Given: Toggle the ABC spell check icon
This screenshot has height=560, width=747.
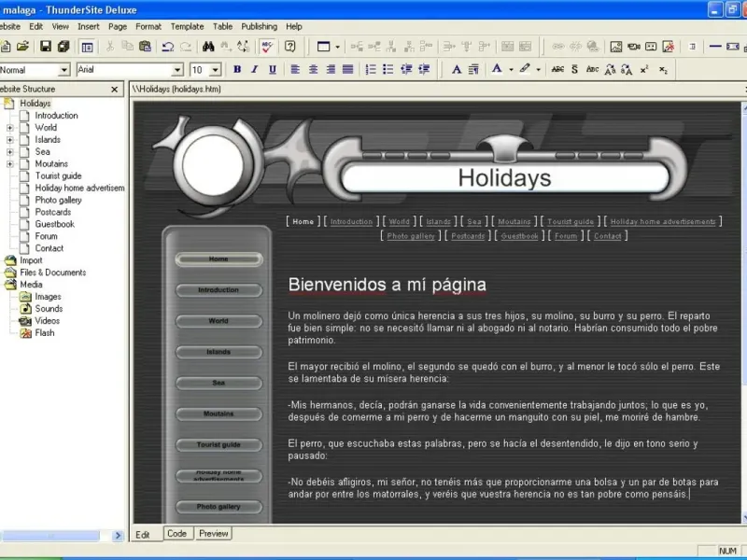Looking at the screenshot, I should coord(267,46).
